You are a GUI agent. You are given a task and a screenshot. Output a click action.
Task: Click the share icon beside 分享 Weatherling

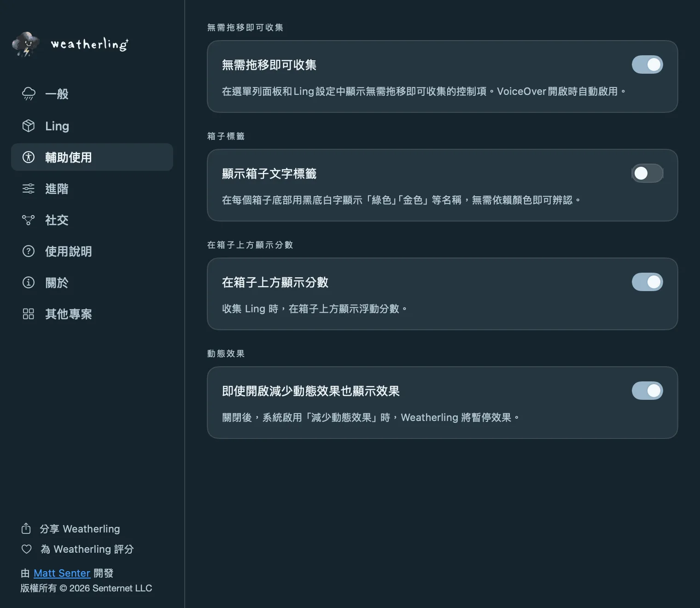coord(26,528)
